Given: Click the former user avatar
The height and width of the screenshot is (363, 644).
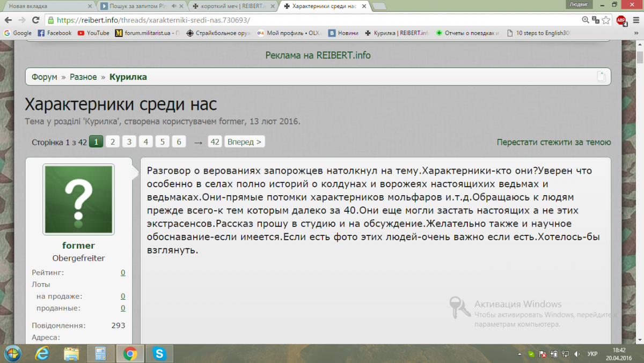Looking at the screenshot, I should 78,199.
